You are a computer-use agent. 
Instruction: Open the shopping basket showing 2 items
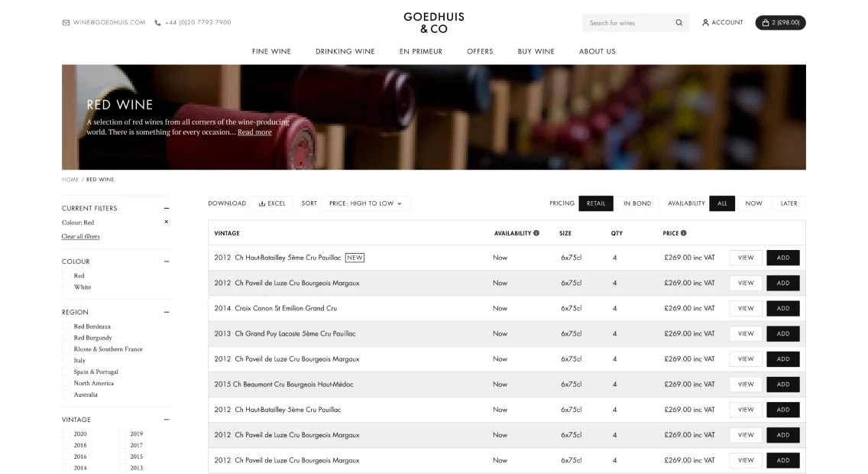pos(780,23)
